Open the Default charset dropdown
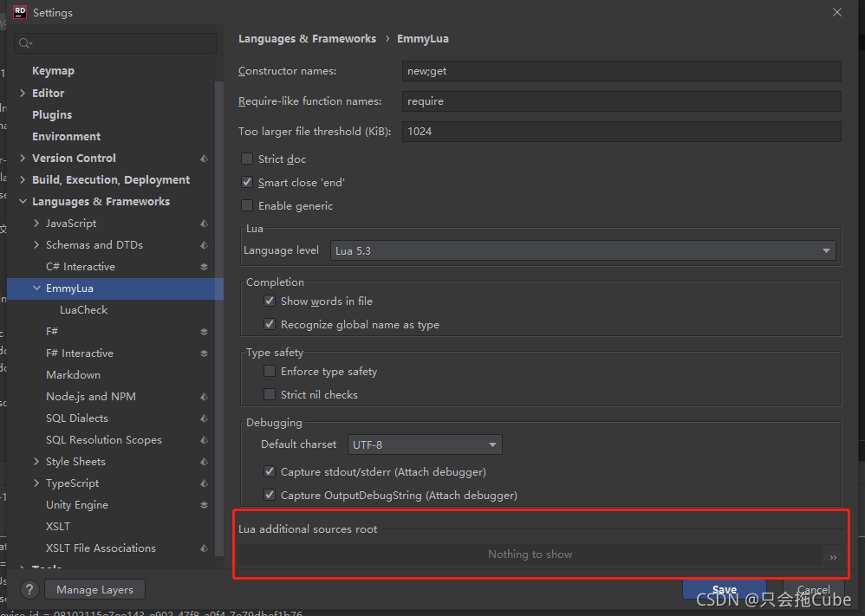This screenshot has width=865, height=616. (425, 444)
